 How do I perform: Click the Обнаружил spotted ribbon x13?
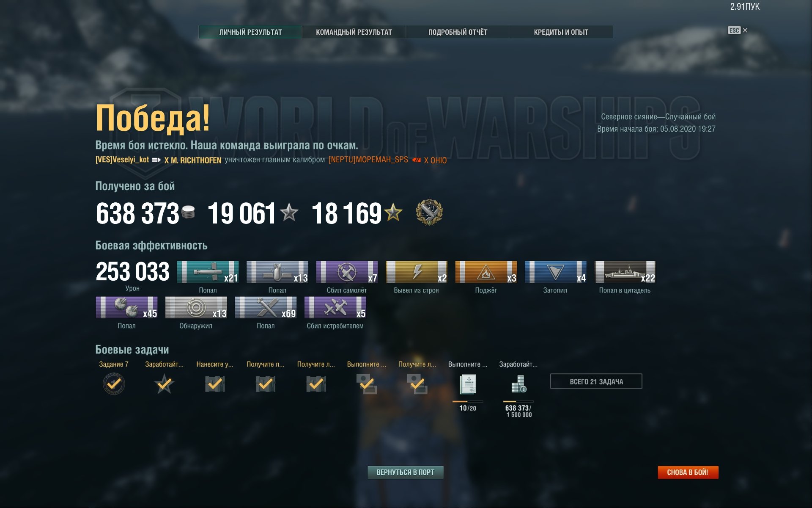click(x=196, y=307)
